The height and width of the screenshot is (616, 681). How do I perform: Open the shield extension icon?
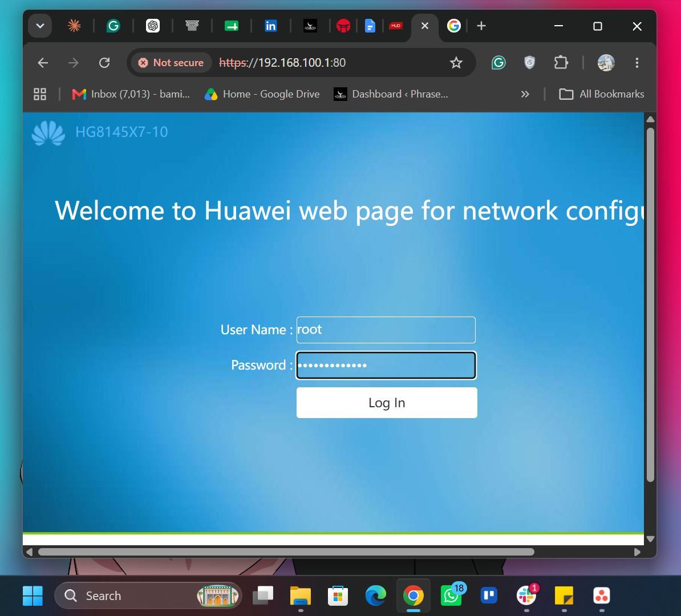click(x=529, y=63)
